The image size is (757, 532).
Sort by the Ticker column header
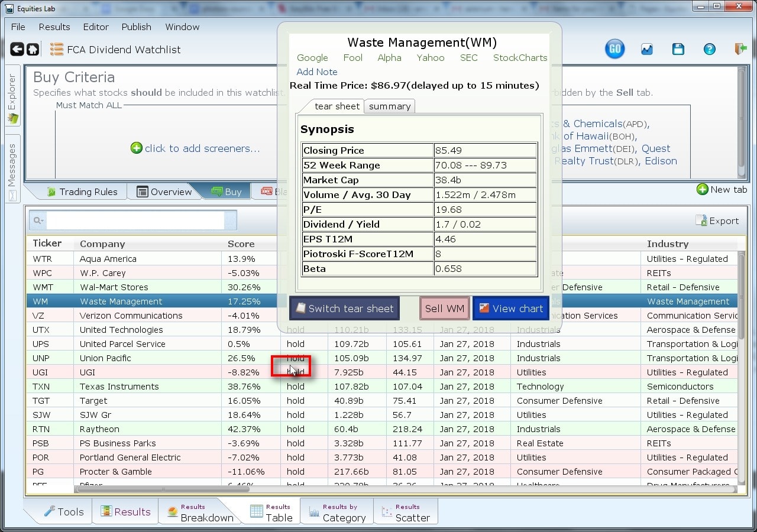[x=47, y=244]
